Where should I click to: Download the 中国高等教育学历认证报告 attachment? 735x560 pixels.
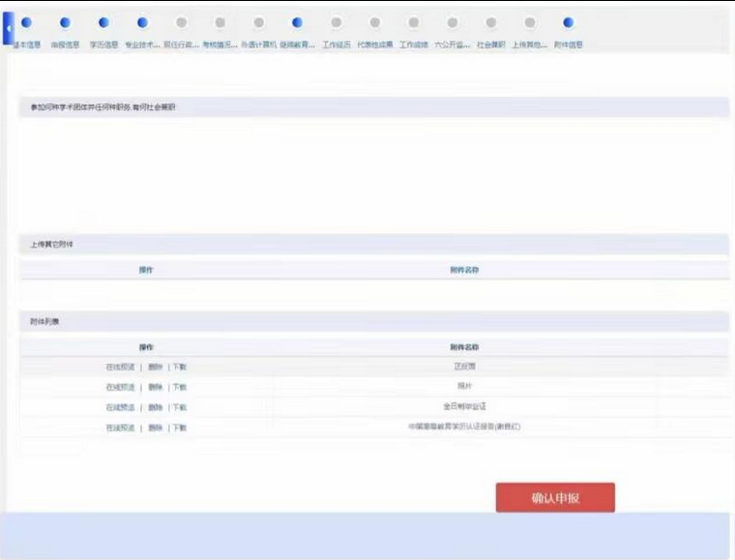(179, 427)
